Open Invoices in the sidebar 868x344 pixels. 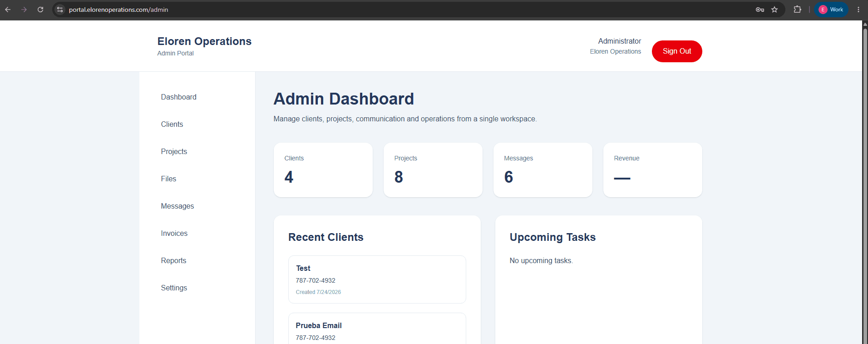click(174, 233)
